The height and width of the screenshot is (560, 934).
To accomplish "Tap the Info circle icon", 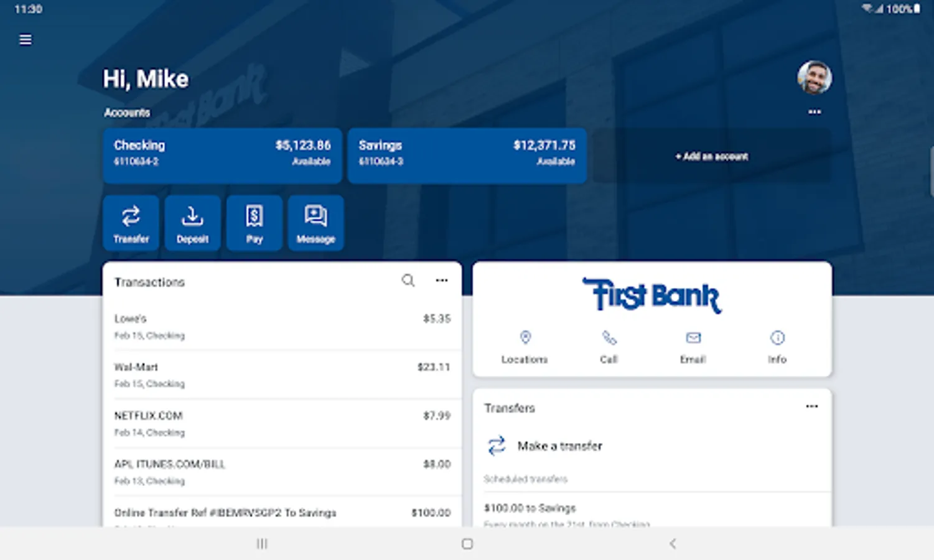I will pyautogui.click(x=777, y=338).
